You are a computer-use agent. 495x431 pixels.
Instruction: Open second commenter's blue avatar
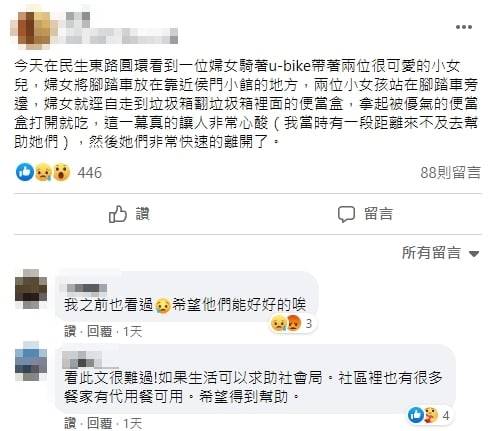point(31,361)
